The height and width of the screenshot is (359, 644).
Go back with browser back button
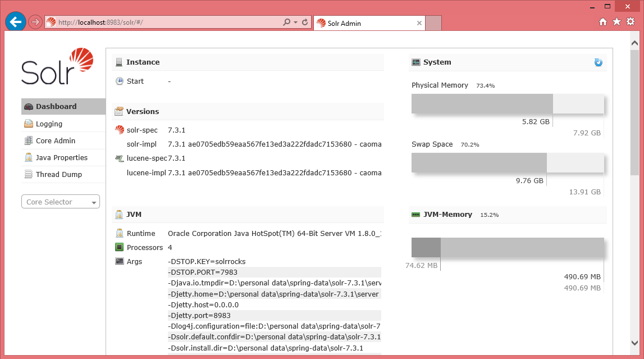tap(16, 22)
